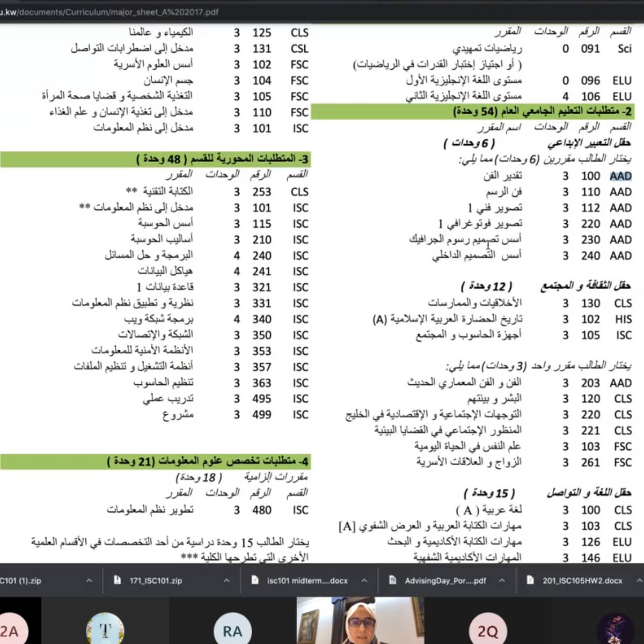
Task: Click the AdvisingDay_Por pdf file icon
Action: [392, 580]
